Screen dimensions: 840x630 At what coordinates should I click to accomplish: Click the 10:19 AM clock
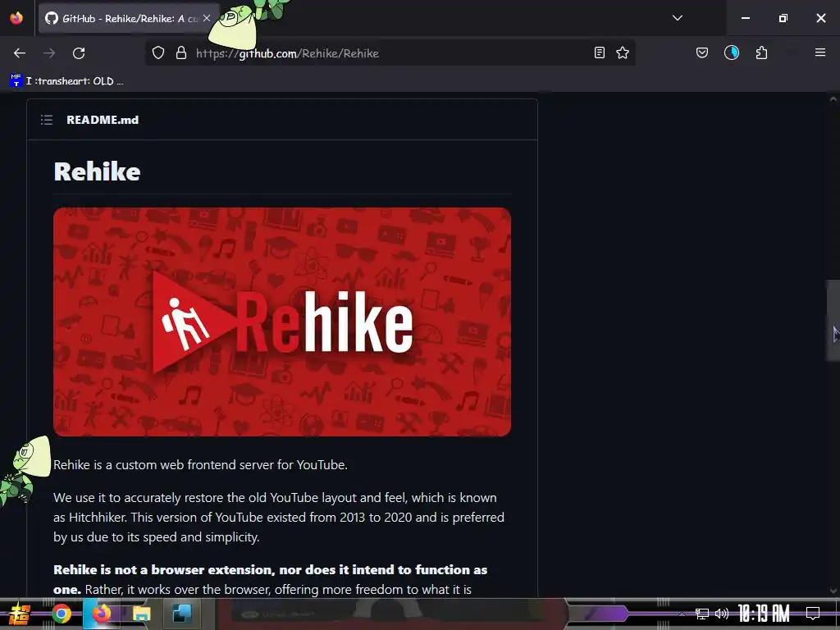click(764, 614)
